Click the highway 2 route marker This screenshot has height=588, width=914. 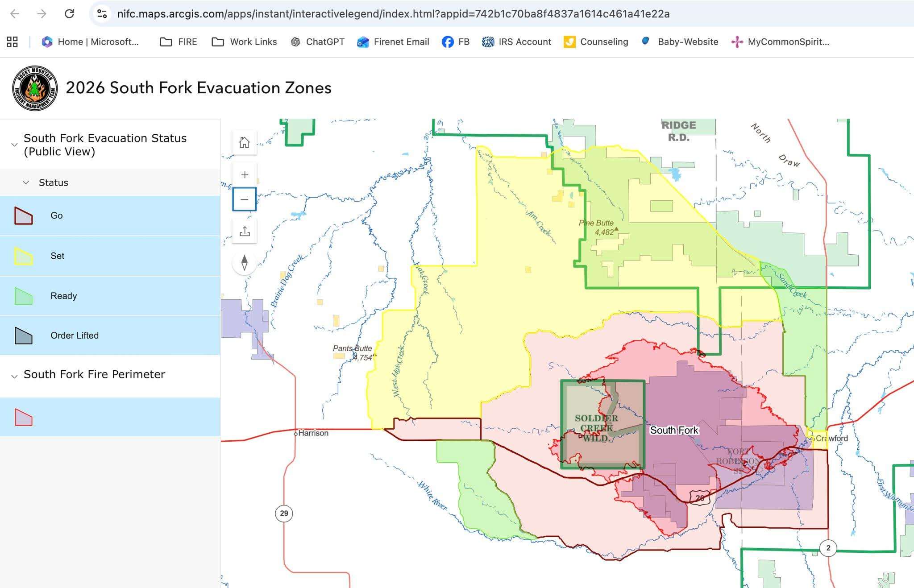828,548
